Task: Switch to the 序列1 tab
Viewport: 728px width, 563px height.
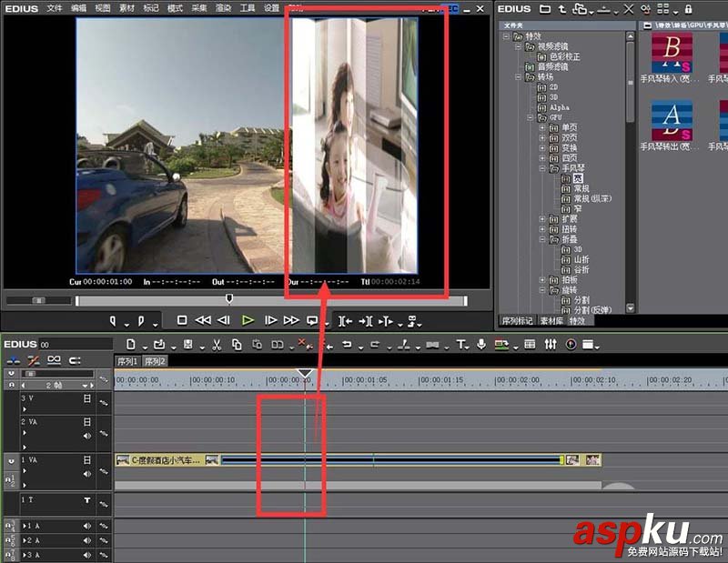Action: [x=127, y=361]
